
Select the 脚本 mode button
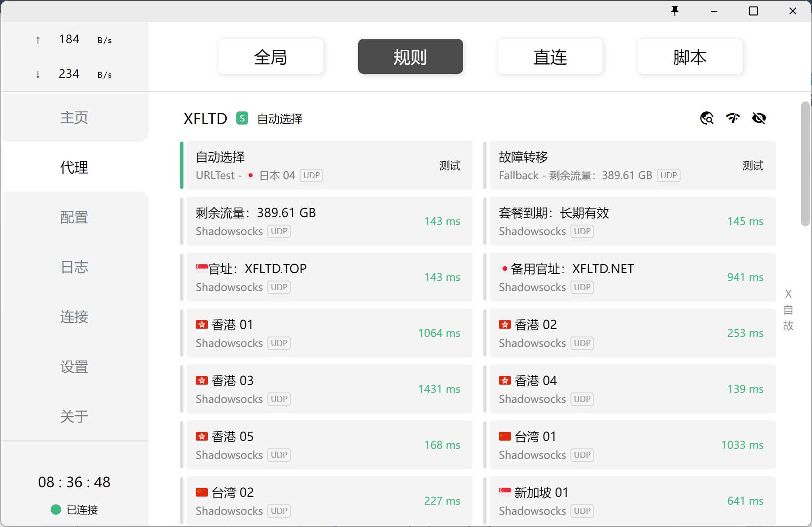[690, 56]
